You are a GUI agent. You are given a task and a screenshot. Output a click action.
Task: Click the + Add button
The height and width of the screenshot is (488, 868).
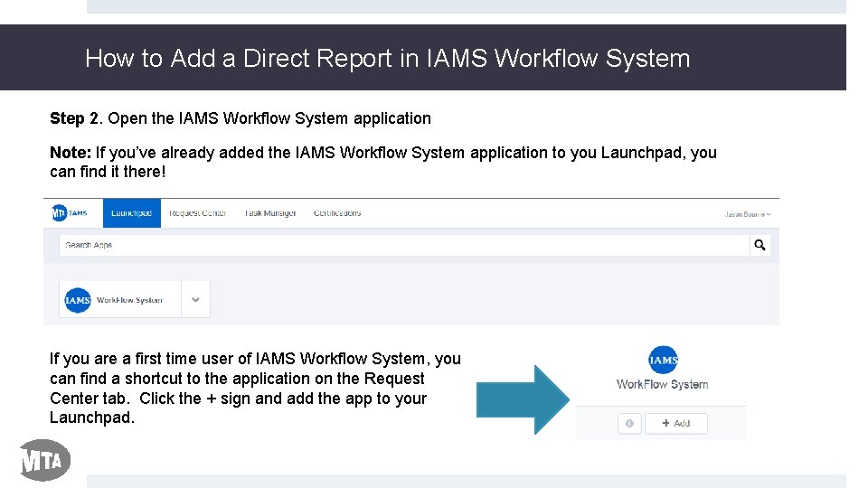(x=676, y=423)
